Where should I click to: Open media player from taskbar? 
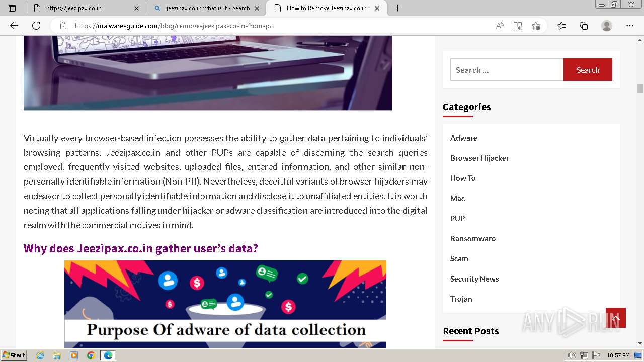(x=74, y=355)
